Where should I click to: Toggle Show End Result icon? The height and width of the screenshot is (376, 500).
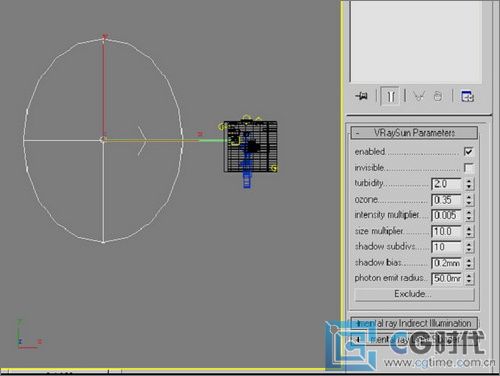click(x=390, y=96)
